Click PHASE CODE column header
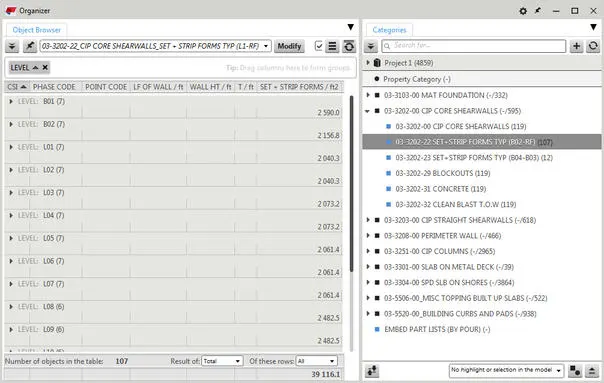The height and width of the screenshot is (383, 604). [x=54, y=87]
